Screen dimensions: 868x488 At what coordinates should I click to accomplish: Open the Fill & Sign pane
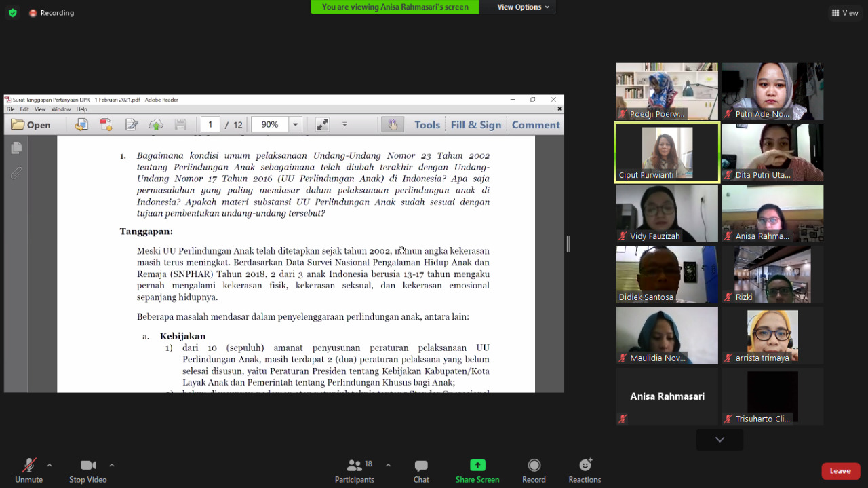(x=476, y=125)
